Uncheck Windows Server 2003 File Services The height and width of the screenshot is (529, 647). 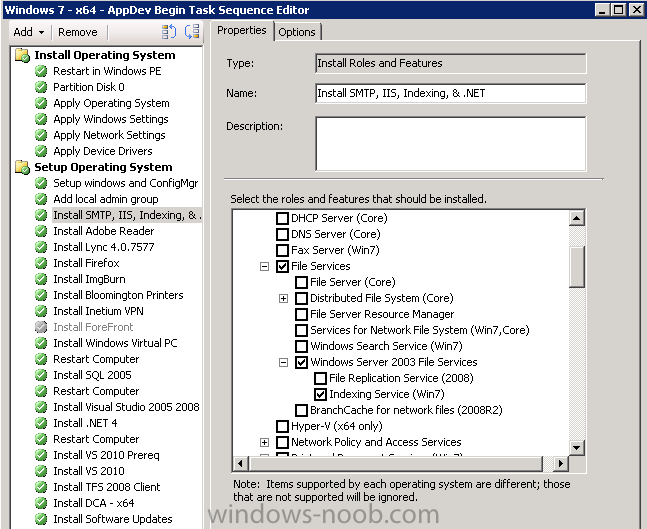tap(301, 363)
